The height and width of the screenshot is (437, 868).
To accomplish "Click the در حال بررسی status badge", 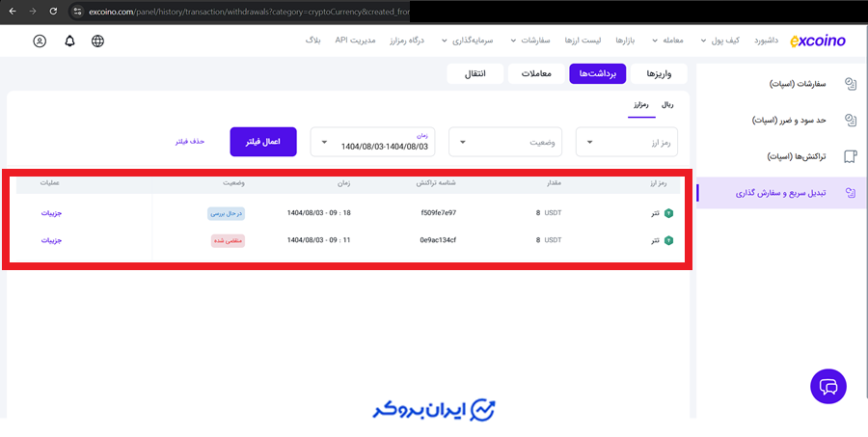I will click(227, 212).
